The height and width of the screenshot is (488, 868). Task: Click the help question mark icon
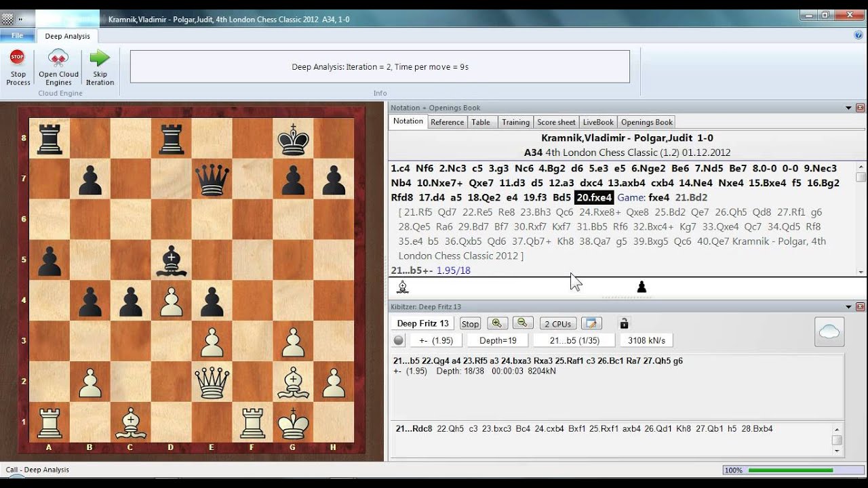(859, 35)
